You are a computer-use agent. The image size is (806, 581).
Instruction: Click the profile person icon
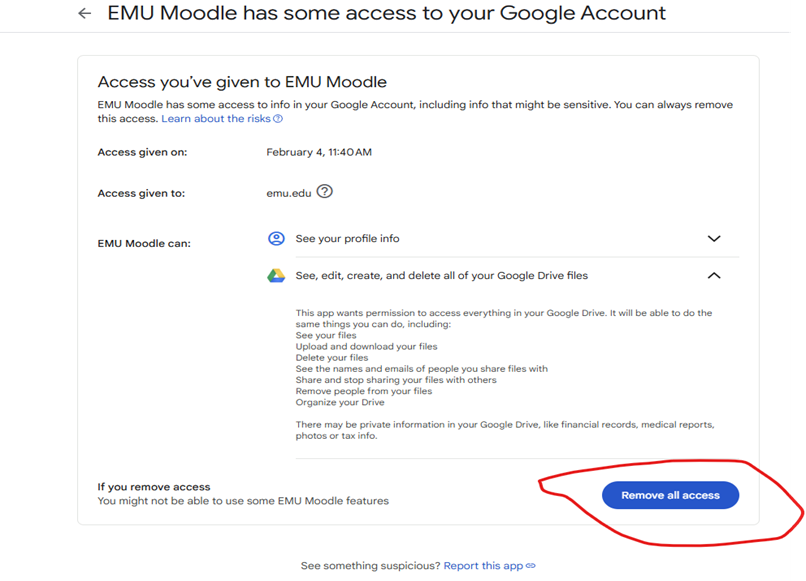(276, 239)
